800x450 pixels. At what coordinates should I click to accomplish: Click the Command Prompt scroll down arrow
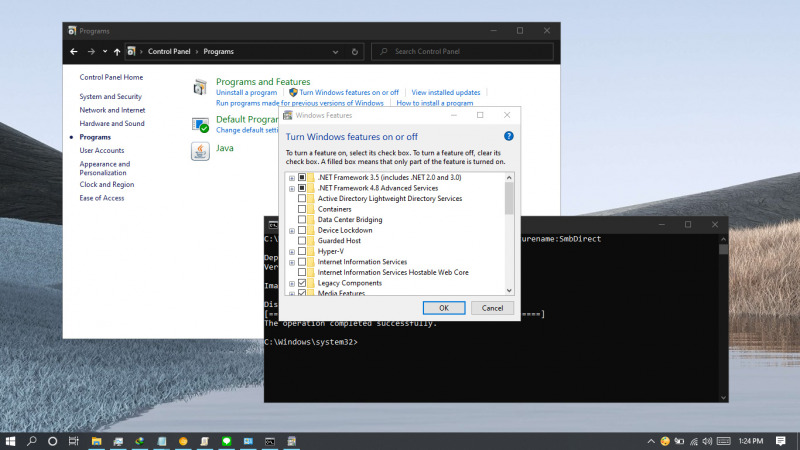(723, 397)
